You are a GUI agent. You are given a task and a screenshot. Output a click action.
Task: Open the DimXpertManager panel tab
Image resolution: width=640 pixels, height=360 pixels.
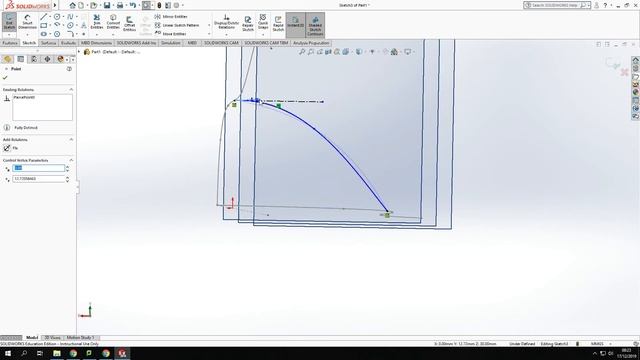pyautogui.click(x=47, y=59)
